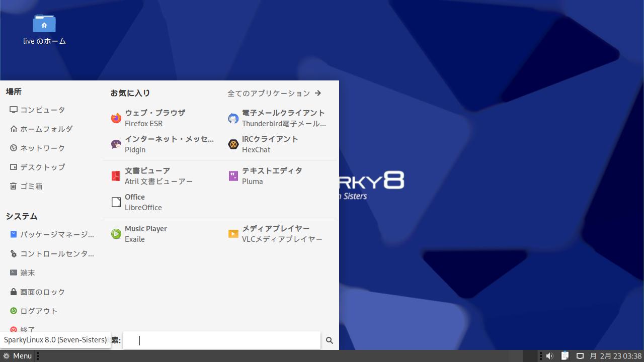Launch LibreOffice from favorites
Viewport: 644px width, 362px height.
click(143, 202)
